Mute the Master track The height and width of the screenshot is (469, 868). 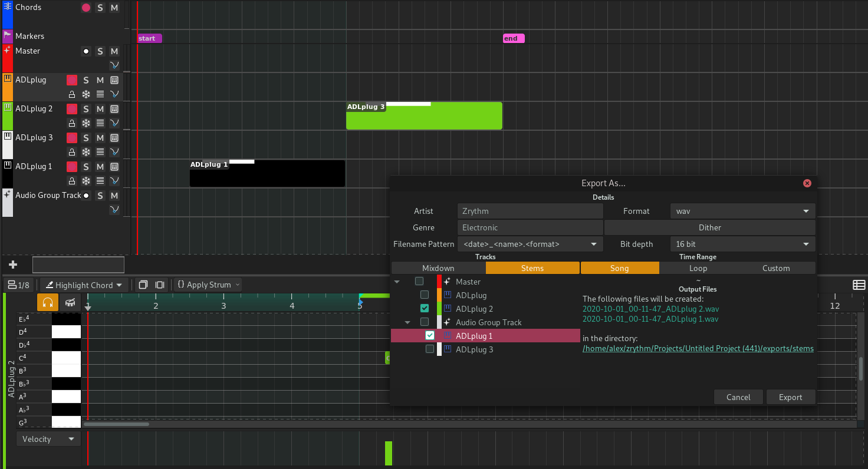114,51
